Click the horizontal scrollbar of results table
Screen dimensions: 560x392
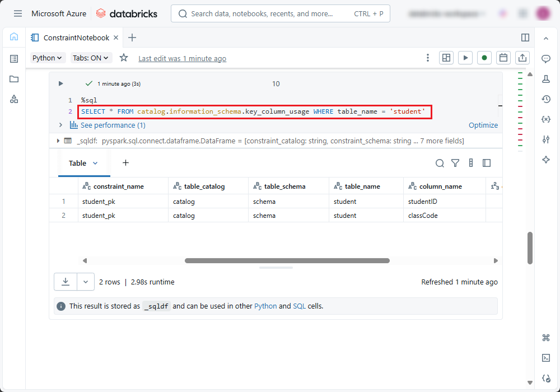tap(287, 260)
